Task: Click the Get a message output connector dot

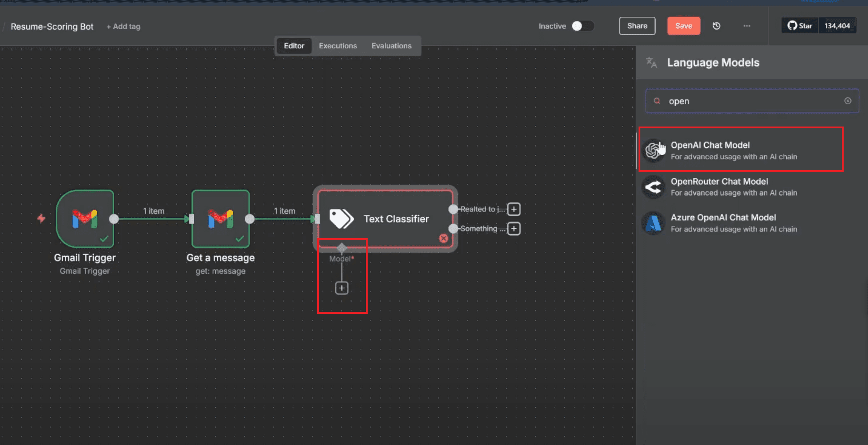Action: (x=249, y=219)
